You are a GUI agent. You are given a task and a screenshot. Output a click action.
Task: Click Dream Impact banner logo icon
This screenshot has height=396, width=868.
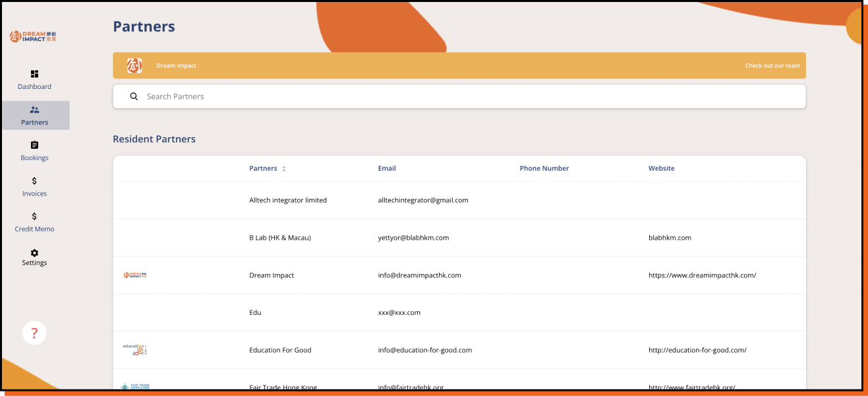(134, 66)
